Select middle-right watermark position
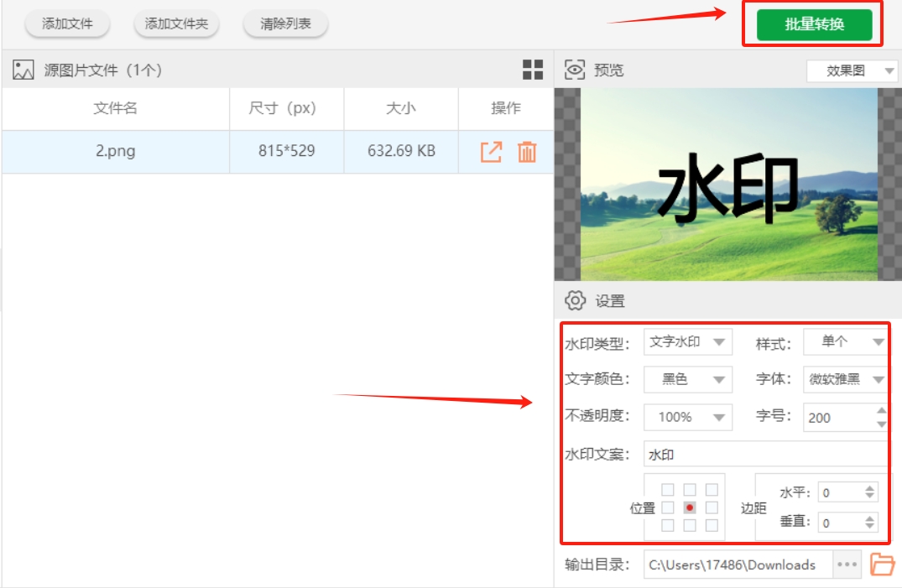 click(712, 507)
